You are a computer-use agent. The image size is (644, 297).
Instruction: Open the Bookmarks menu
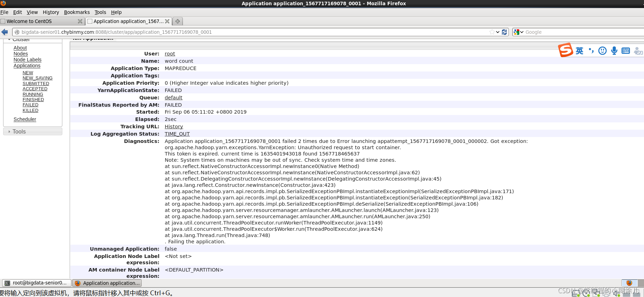(77, 12)
